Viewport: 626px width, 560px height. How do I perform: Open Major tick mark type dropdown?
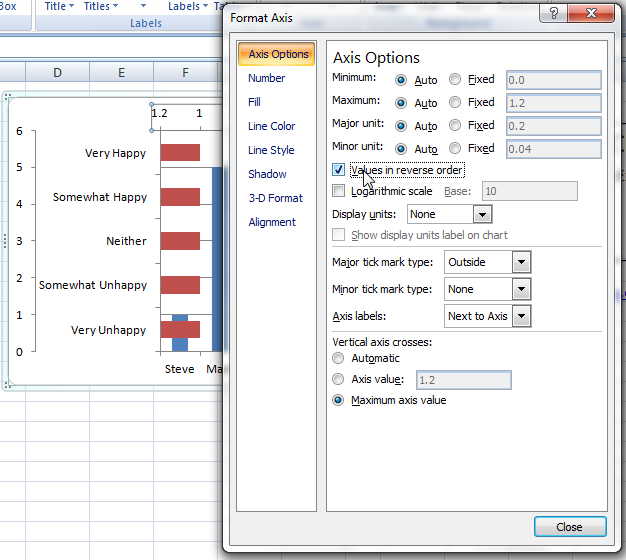coord(521,262)
